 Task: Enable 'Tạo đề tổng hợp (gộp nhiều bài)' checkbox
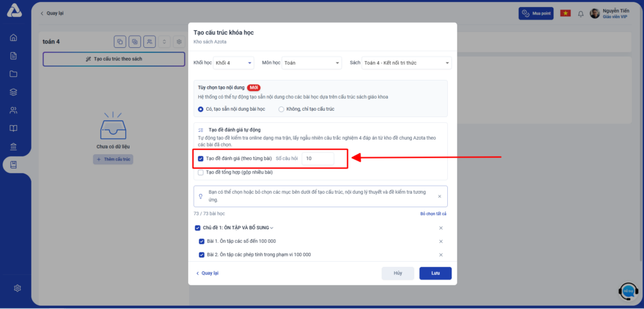(x=201, y=172)
